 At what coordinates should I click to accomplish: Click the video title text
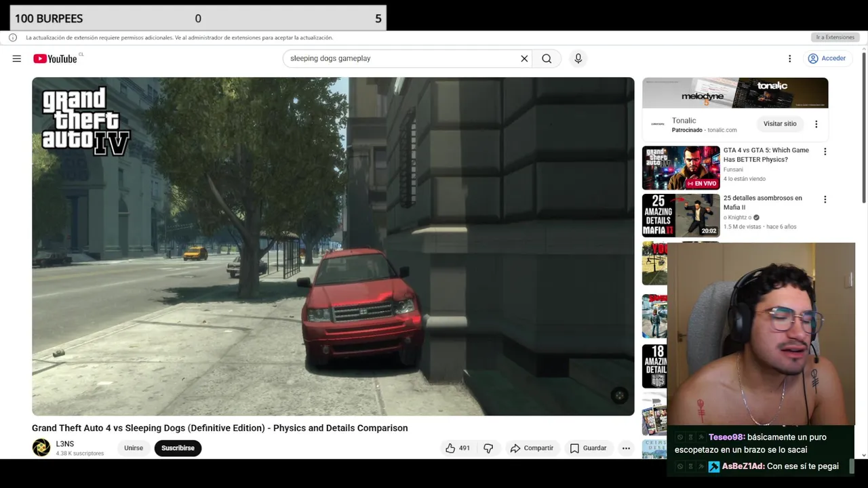[x=220, y=428]
